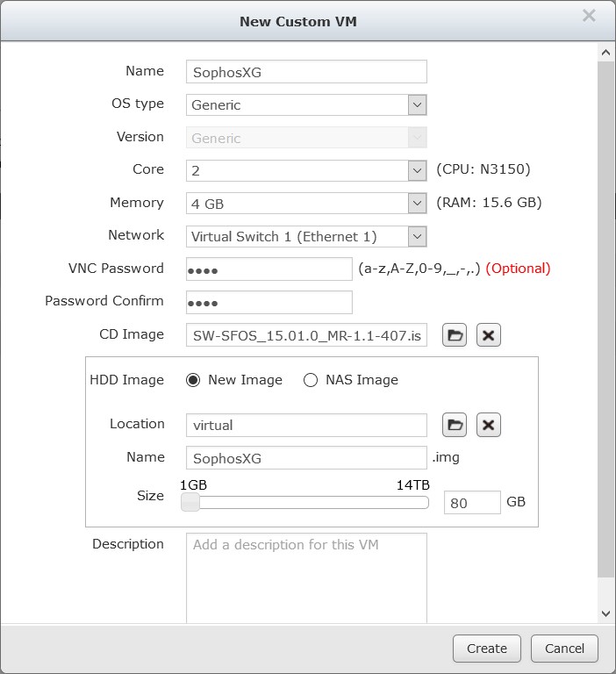Viewport: 616px width, 674px height.
Task: Open the Network virtual switch dropdown
Action: 417,236
